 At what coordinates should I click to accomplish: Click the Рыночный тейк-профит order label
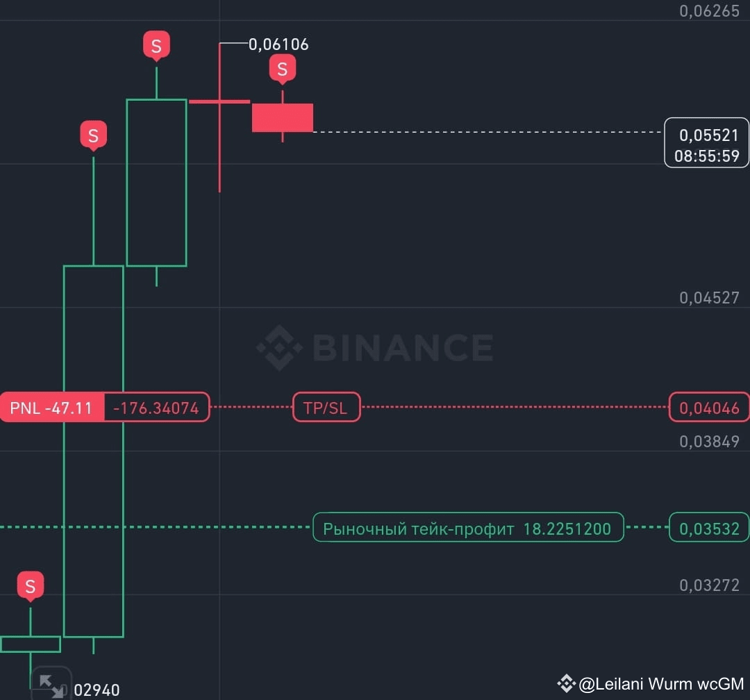tap(468, 528)
